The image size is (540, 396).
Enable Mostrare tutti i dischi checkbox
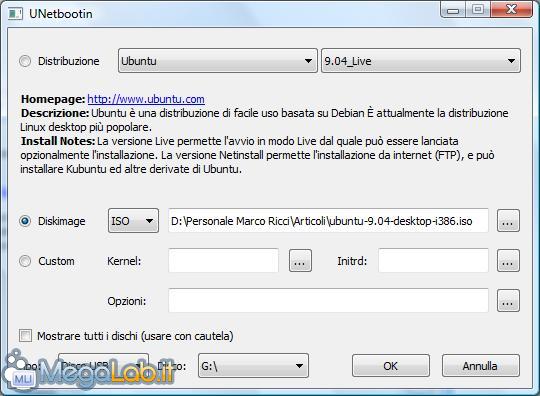pyautogui.click(x=25, y=336)
